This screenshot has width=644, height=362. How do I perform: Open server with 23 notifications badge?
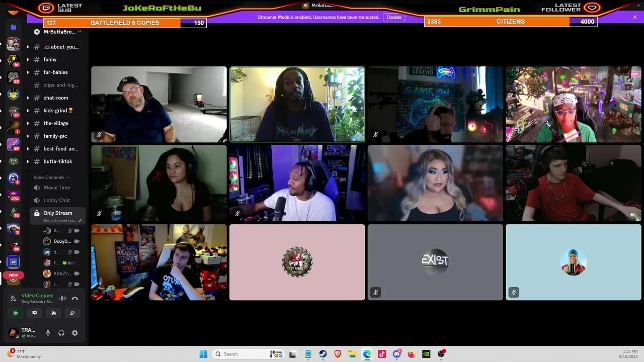[14, 77]
